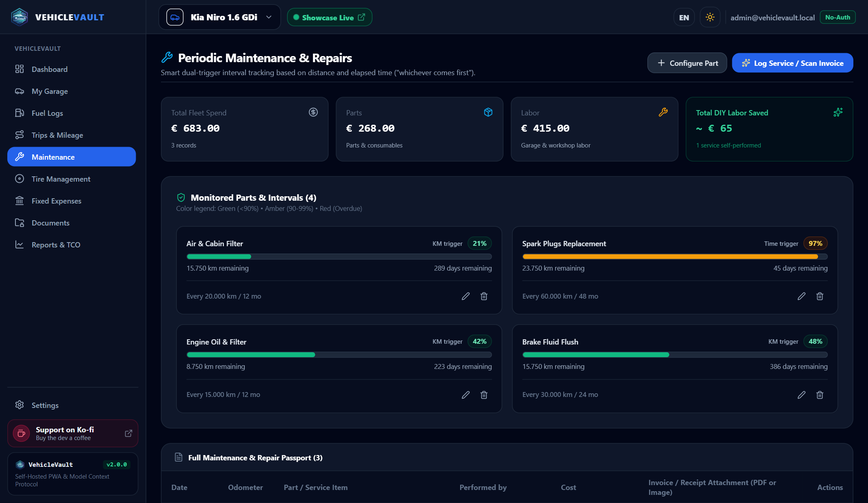Click the Engine Oil & Filter progress bar

(339, 355)
